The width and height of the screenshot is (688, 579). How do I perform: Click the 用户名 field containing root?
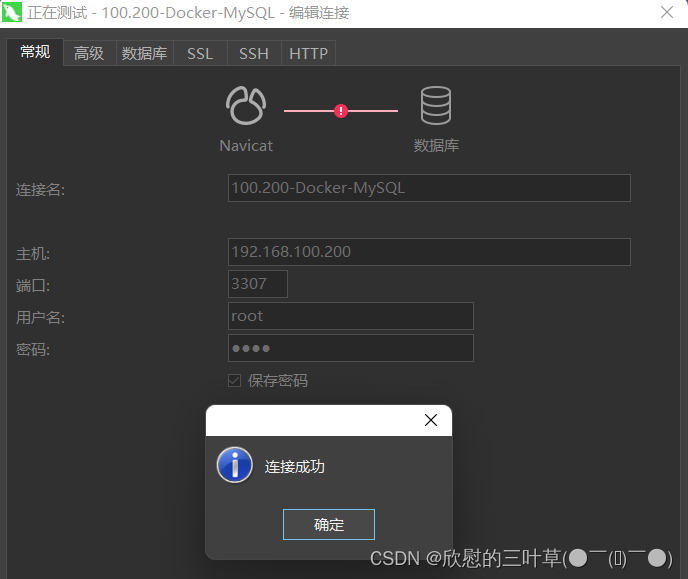point(351,316)
